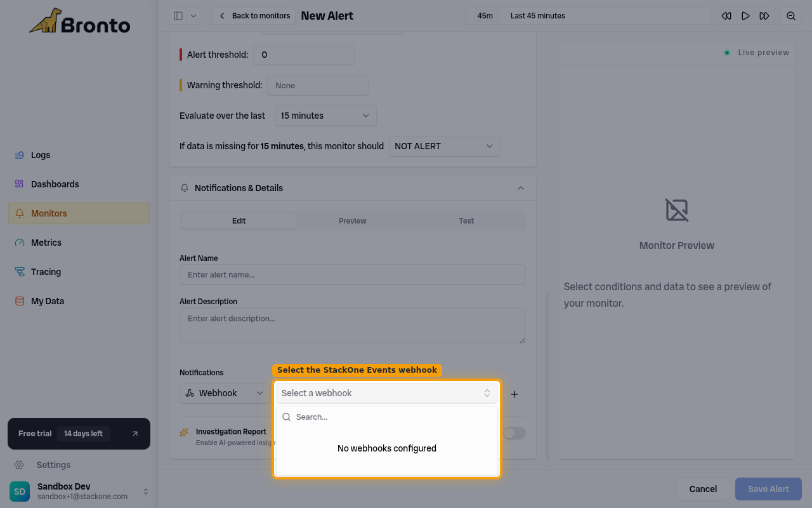Open the free trial arrow icon
The width and height of the screenshot is (812, 508).
(135, 434)
